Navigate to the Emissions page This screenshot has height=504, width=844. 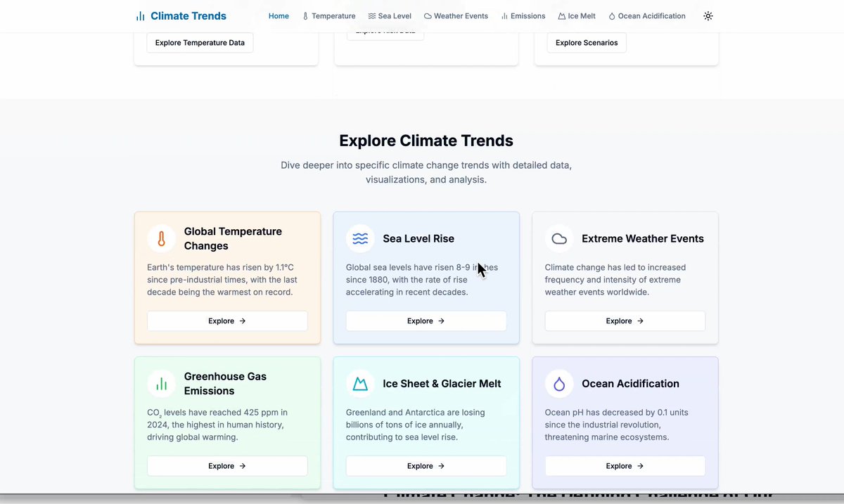(523, 16)
